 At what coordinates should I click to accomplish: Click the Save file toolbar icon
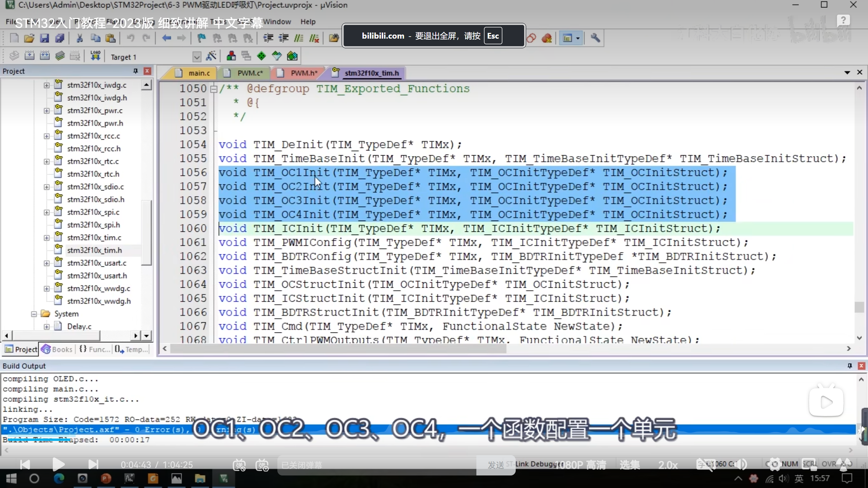point(44,38)
